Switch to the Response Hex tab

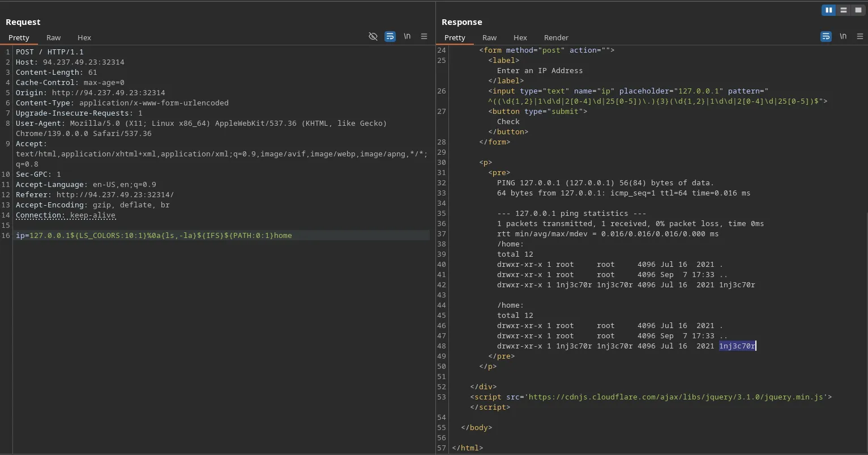[x=520, y=37]
